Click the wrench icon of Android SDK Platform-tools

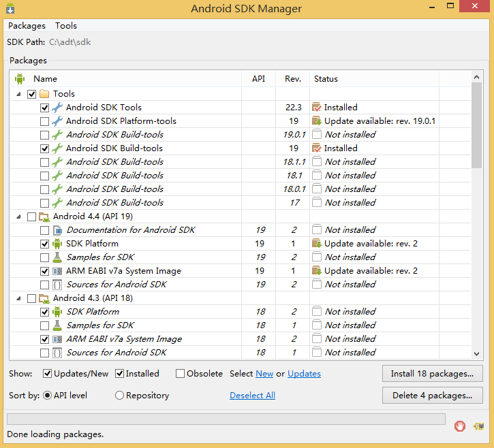coord(57,121)
